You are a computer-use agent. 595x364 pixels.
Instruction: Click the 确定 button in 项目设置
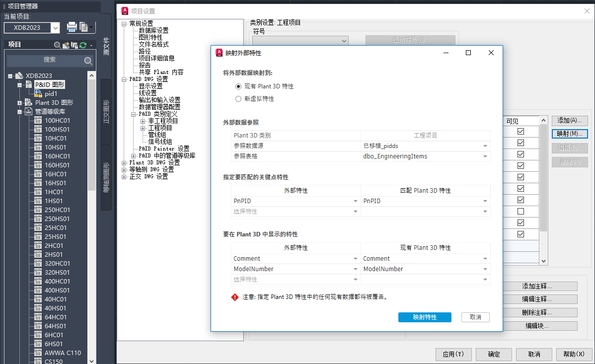(x=494, y=354)
